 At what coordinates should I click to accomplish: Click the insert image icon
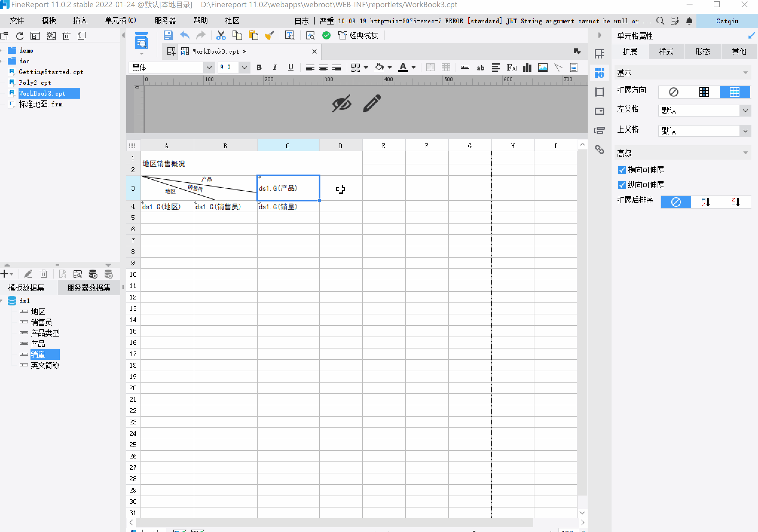[542, 68]
